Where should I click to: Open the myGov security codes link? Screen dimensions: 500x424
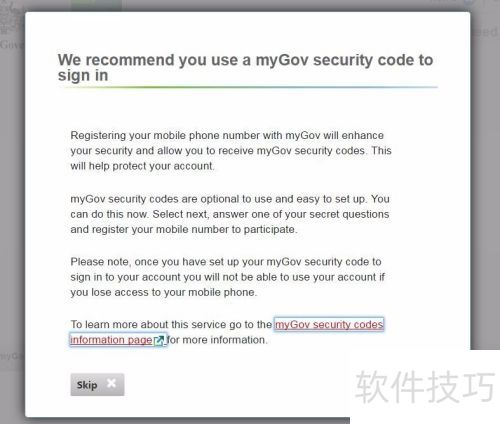pyautogui.click(x=329, y=324)
